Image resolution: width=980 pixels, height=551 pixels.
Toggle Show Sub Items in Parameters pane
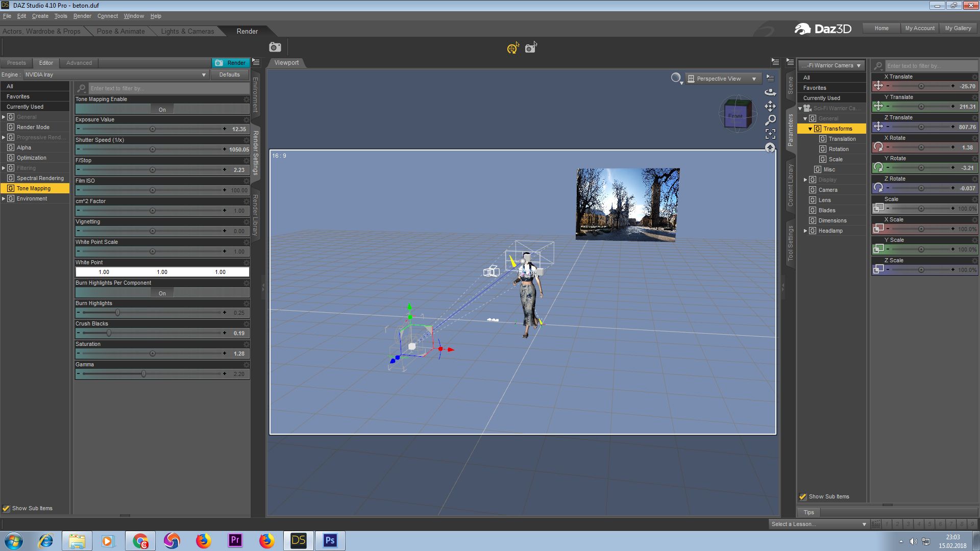[803, 496]
